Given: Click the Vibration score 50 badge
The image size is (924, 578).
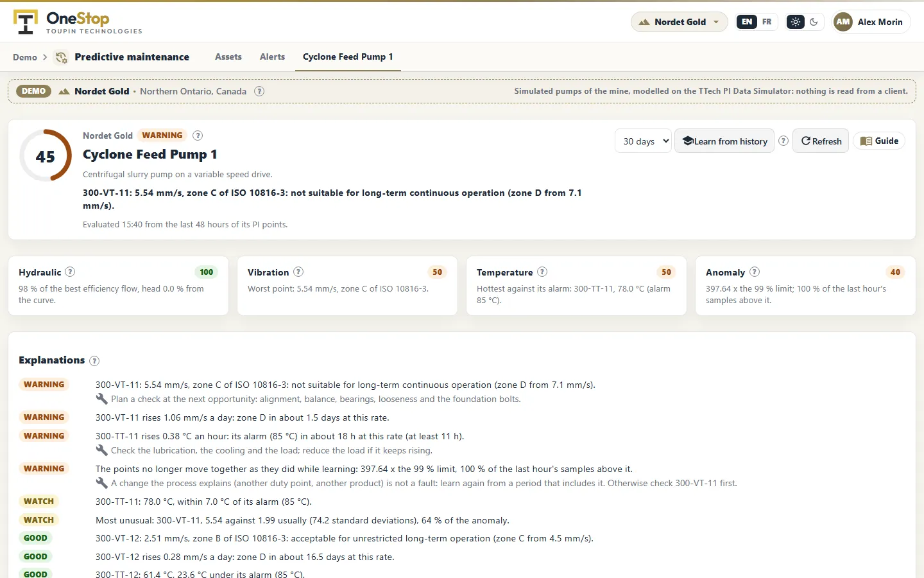Looking at the screenshot, I should coord(437,272).
